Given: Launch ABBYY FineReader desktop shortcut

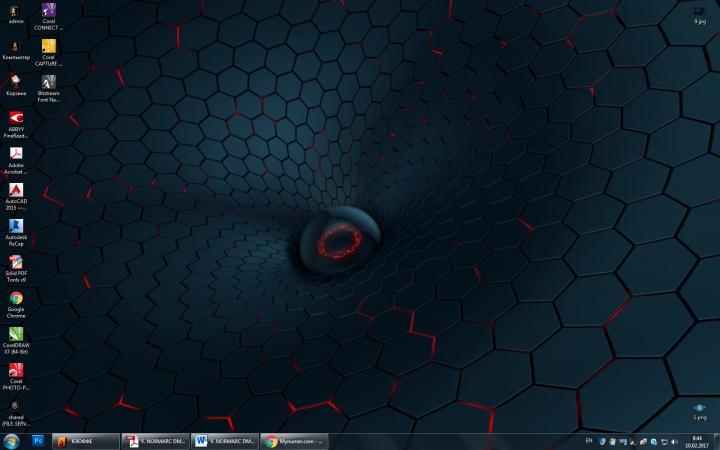Looking at the screenshot, I should (x=16, y=124).
